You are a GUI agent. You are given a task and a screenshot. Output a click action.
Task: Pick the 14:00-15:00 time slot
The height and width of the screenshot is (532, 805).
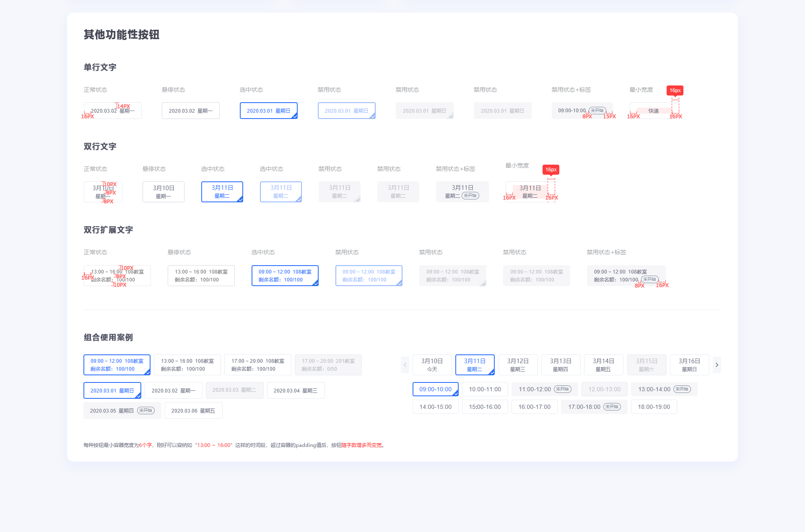pyautogui.click(x=436, y=407)
